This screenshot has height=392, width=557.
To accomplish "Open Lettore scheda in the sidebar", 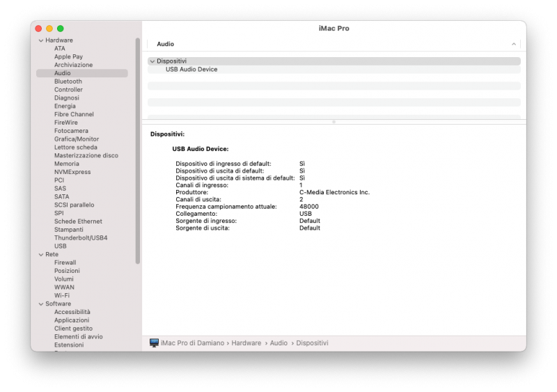I will pyautogui.click(x=76, y=147).
